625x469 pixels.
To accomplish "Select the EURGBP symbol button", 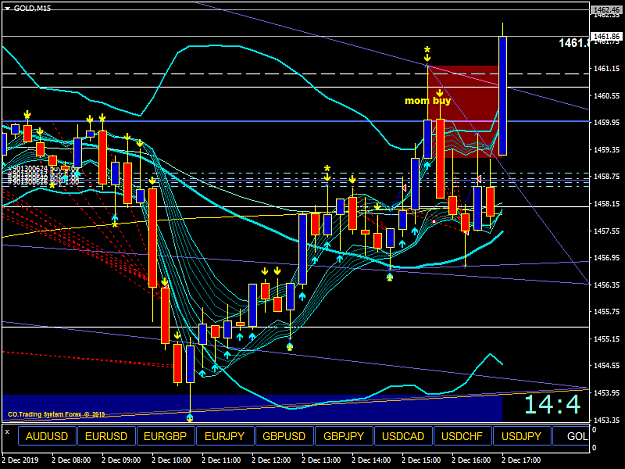I will pos(165,436).
